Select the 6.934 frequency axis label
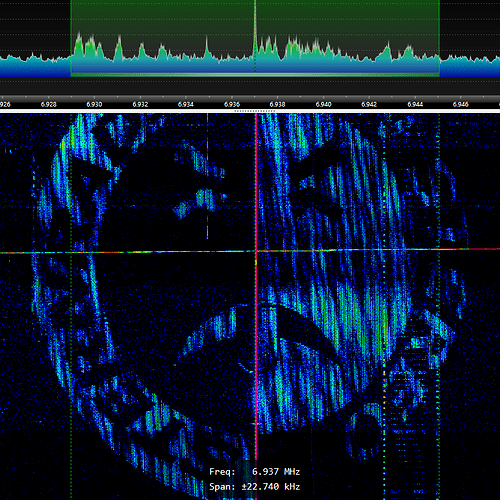Image resolution: width=500 pixels, height=500 pixels. pos(186,104)
